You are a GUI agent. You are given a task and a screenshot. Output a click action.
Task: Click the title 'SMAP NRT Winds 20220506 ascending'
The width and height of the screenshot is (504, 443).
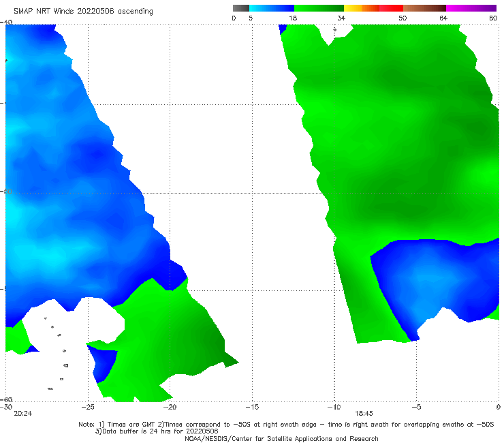83,11
